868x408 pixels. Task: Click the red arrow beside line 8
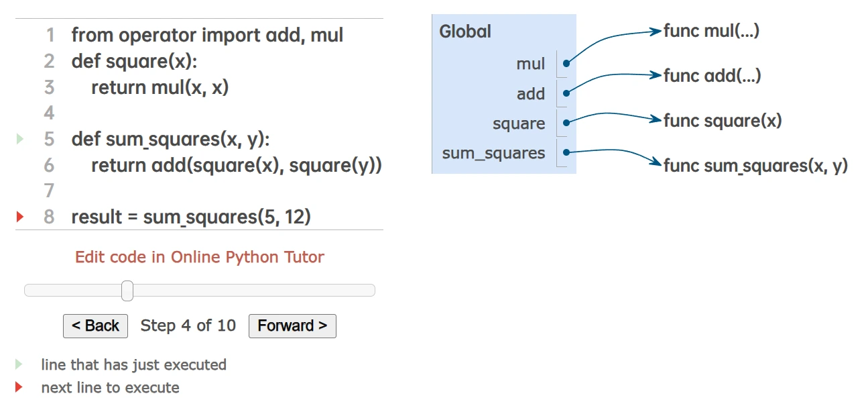click(x=19, y=217)
